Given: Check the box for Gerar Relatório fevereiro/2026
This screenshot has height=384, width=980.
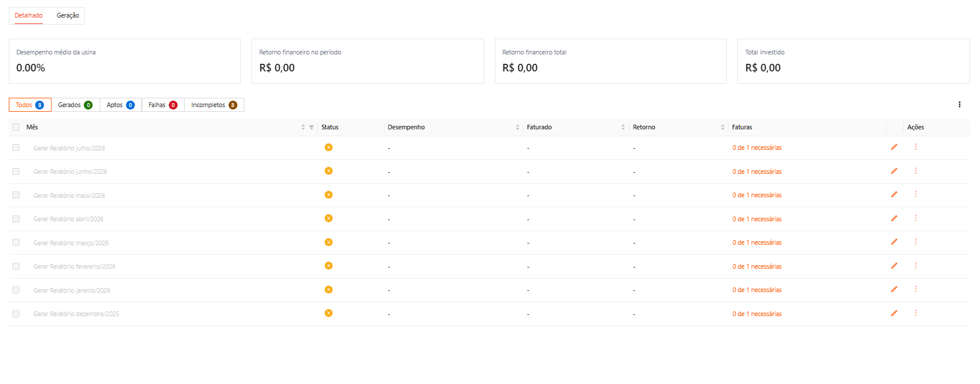Looking at the screenshot, I should 16,266.
